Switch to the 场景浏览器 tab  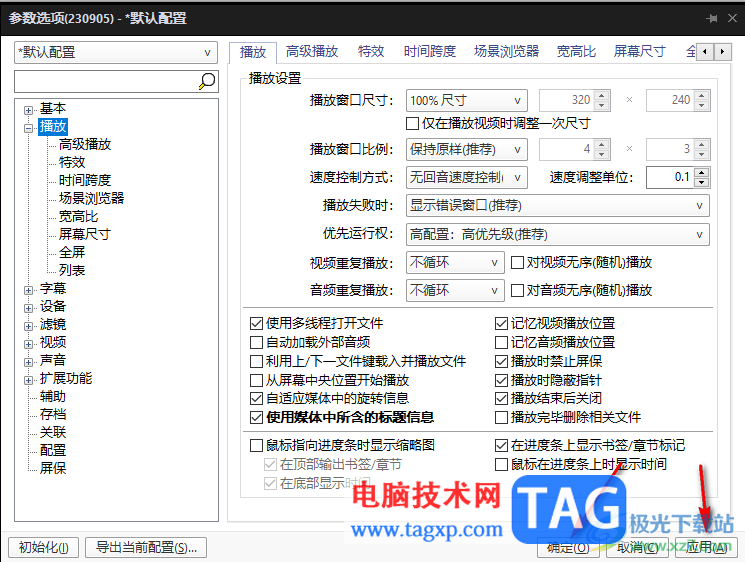pyautogui.click(x=506, y=51)
